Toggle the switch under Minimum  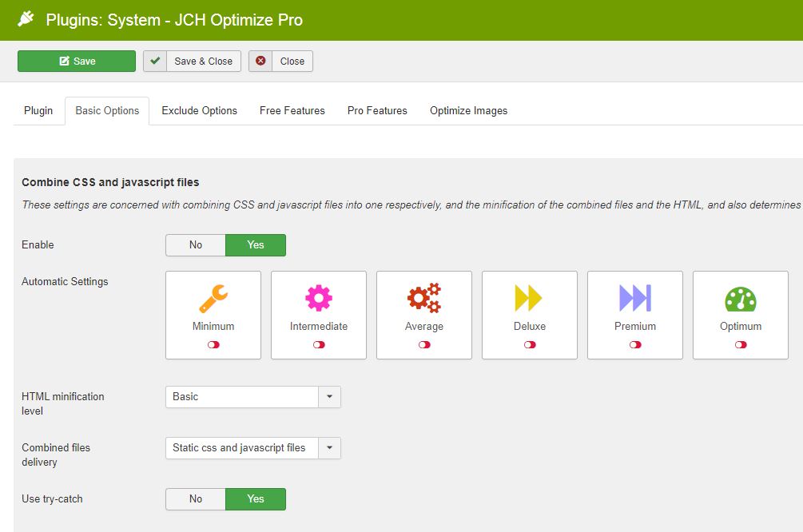[x=213, y=345]
